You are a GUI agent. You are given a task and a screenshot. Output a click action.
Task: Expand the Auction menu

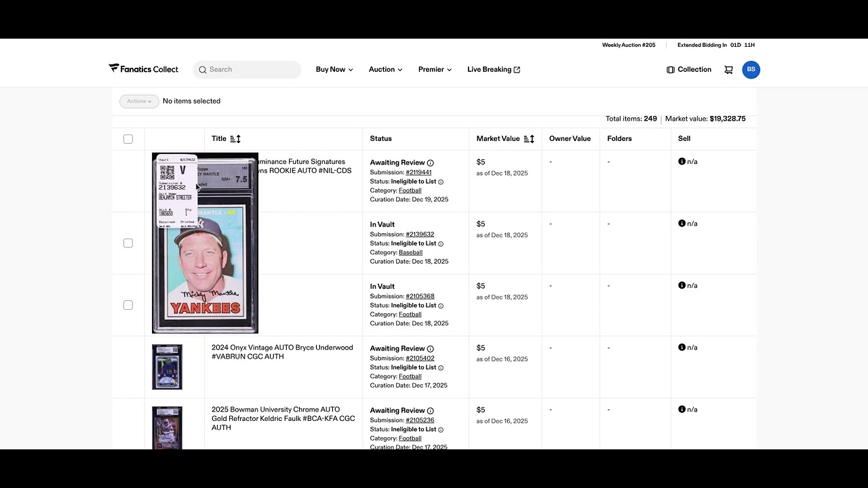pyautogui.click(x=386, y=70)
